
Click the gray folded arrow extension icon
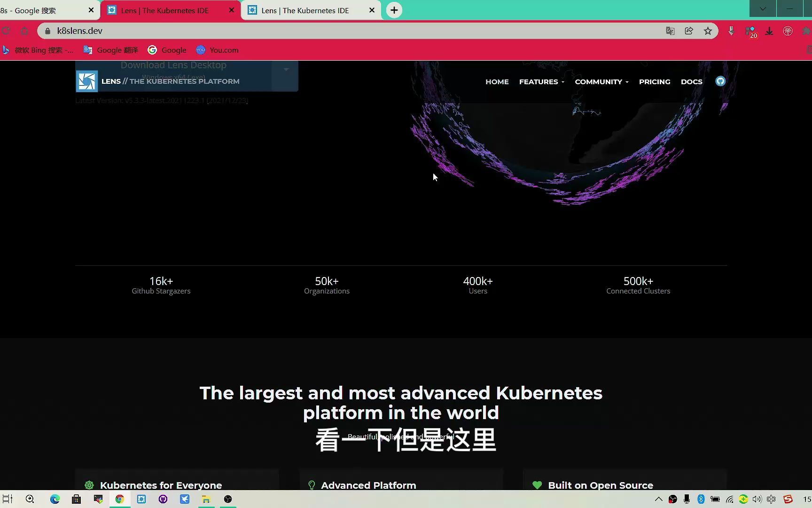point(731,31)
